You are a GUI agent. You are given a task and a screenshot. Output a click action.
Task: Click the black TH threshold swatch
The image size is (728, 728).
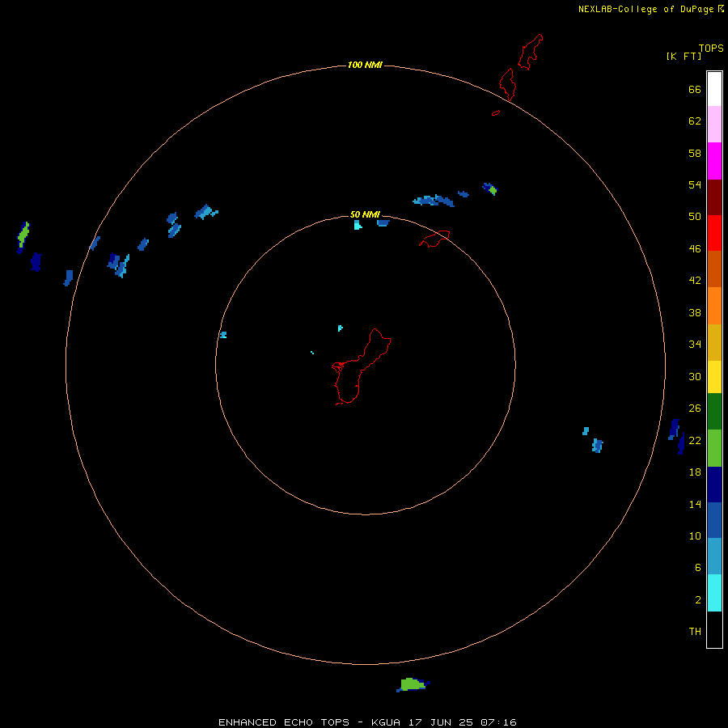tap(714, 629)
